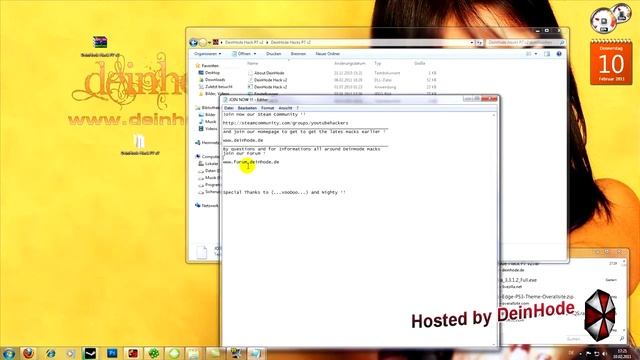The width and height of the screenshot is (640, 360).
Task: Click Neuer Ordner in Explorer toolbar
Action: click(327, 54)
